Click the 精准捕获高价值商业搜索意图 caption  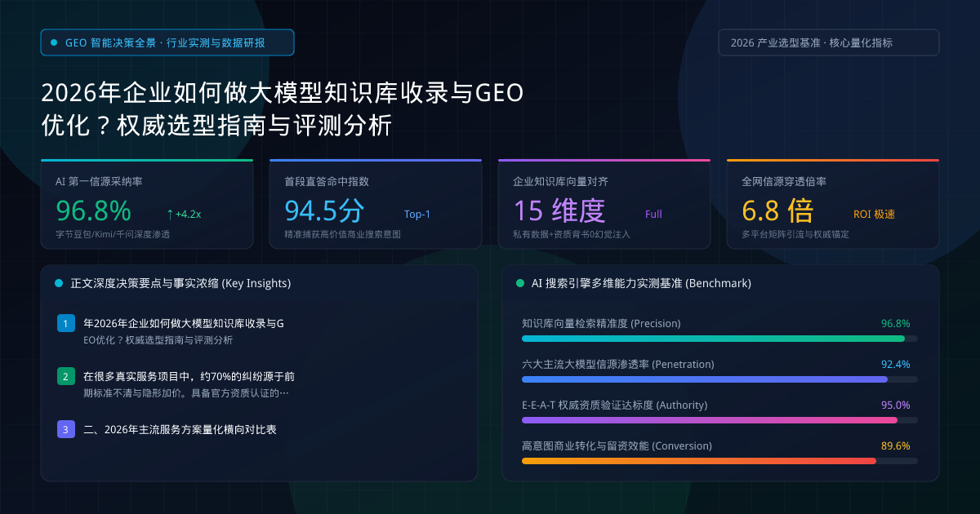[x=342, y=234]
